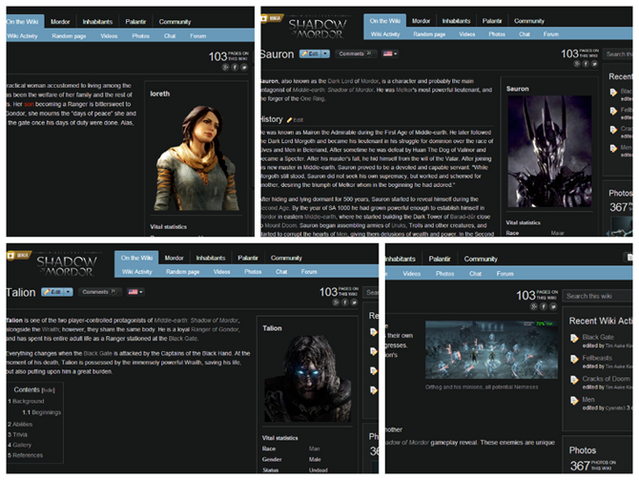Expand the language arrow beside the Sauron page flag
The width and height of the screenshot is (639, 480).
[395, 54]
